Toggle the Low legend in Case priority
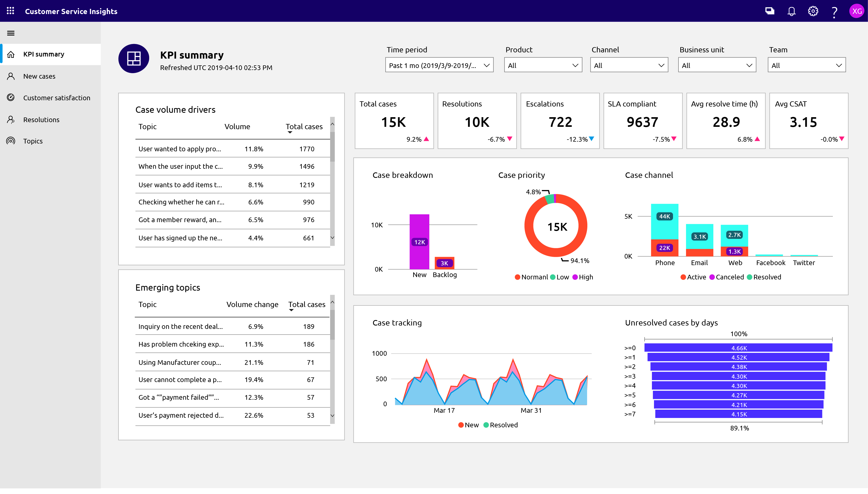The image size is (868, 494). point(559,277)
